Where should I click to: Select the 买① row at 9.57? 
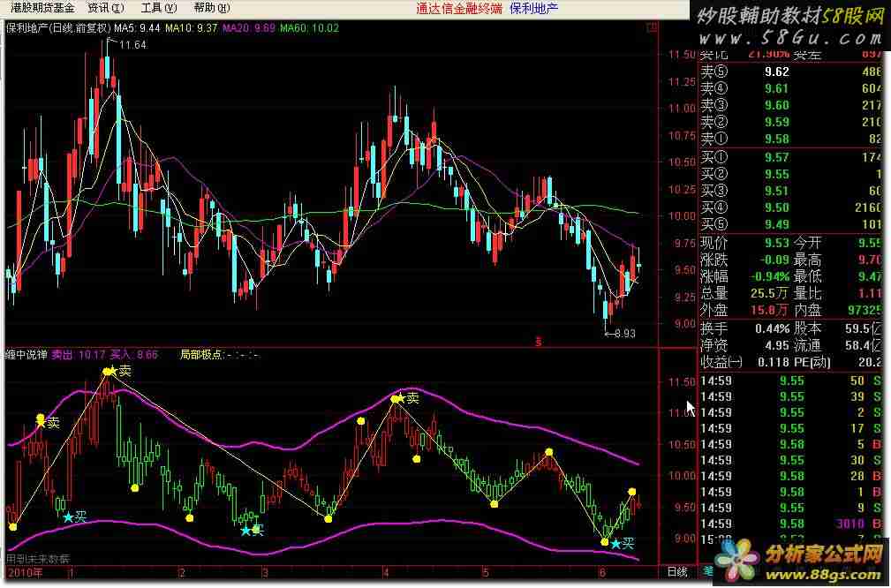(790, 157)
